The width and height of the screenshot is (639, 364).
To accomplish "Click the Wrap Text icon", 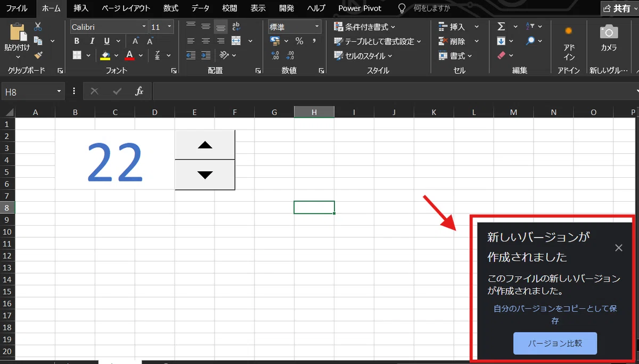I will click(x=236, y=27).
